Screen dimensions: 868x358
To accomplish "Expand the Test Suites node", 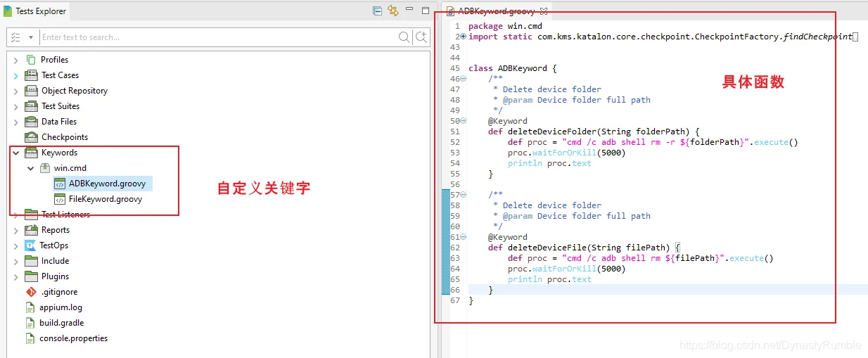I will (x=15, y=106).
